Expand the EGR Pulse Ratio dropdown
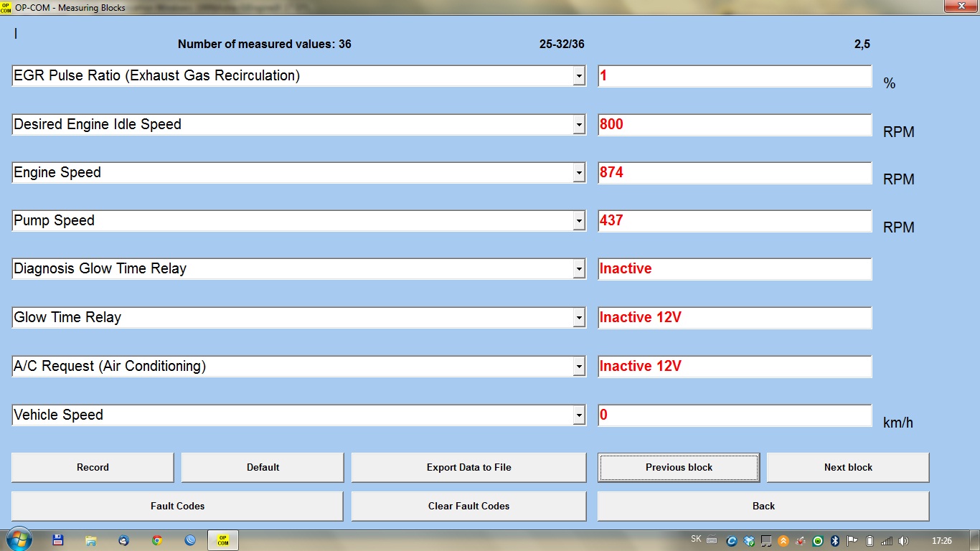This screenshot has width=980, height=551. click(x=579, y=76)
